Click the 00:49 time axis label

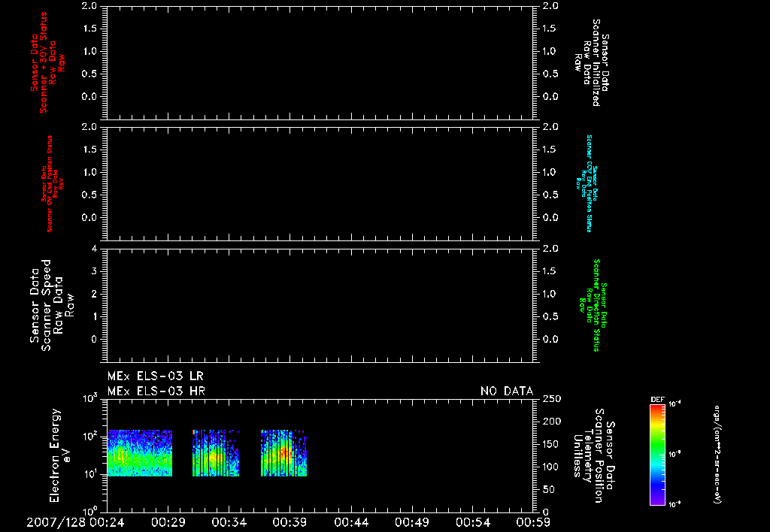[x=412, y=523]
